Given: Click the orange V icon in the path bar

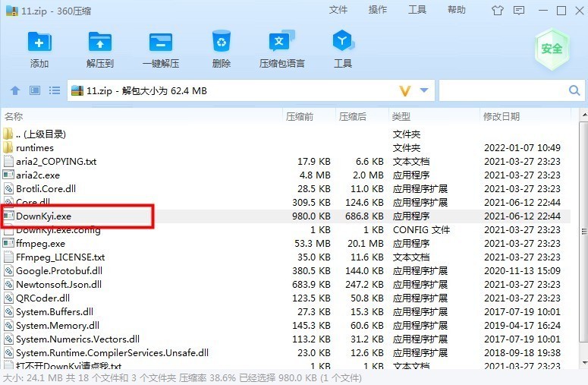Looking at the screenshot, I should point(405,91).
